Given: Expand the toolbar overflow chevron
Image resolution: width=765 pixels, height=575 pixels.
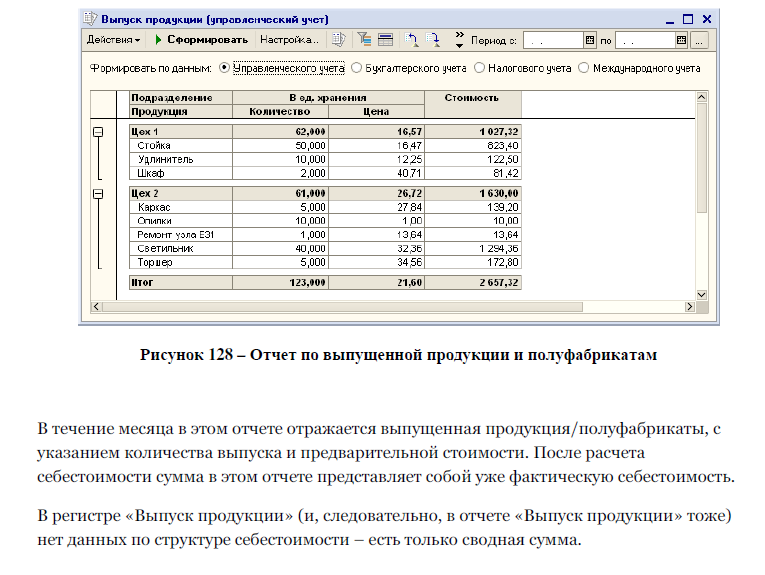Looking at the screenshot, I should (459, 40).
